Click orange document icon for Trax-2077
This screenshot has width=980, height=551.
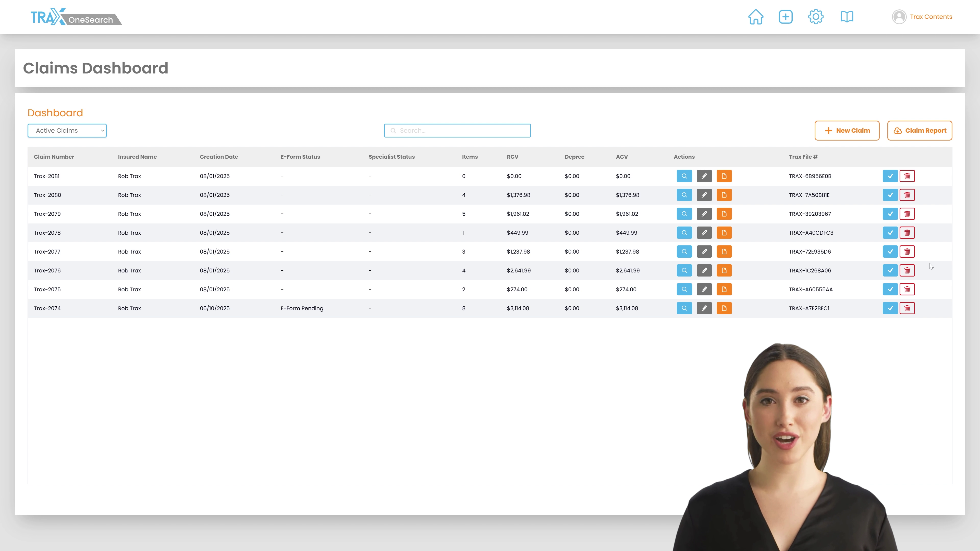pyautogui.click(x=724, y=252)
